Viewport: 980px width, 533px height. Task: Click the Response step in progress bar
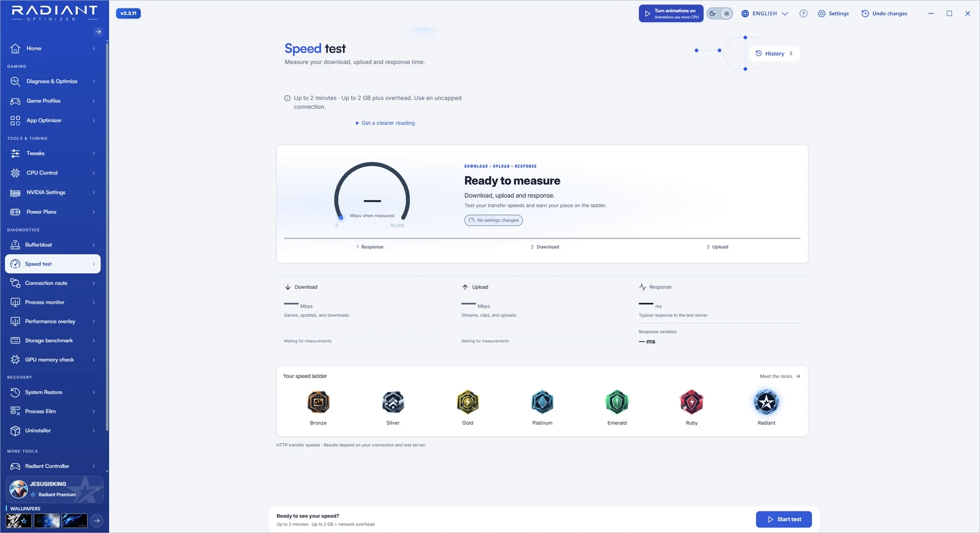370,247
